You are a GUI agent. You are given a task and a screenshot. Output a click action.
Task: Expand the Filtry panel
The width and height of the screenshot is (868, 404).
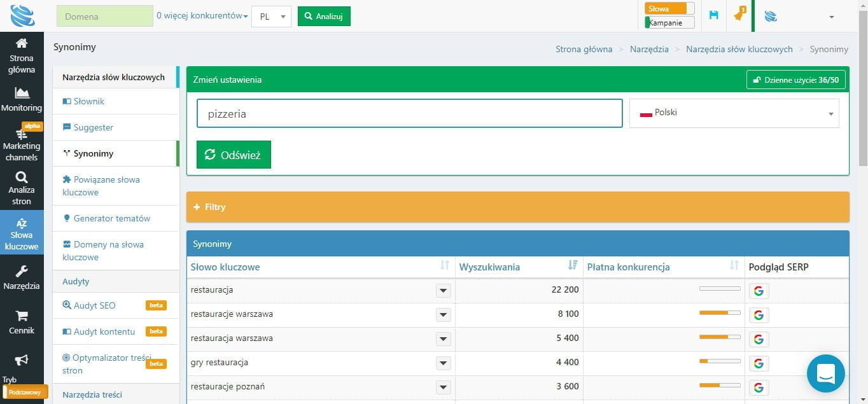click(x=517, y=207)
